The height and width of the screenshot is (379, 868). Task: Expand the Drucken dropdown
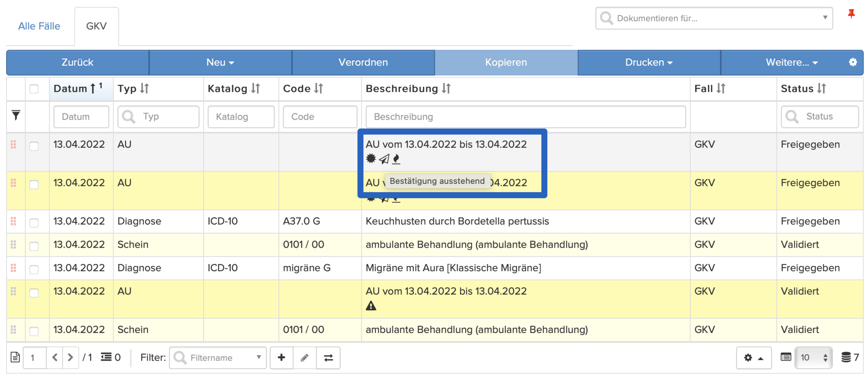click(x=649, y=62)
